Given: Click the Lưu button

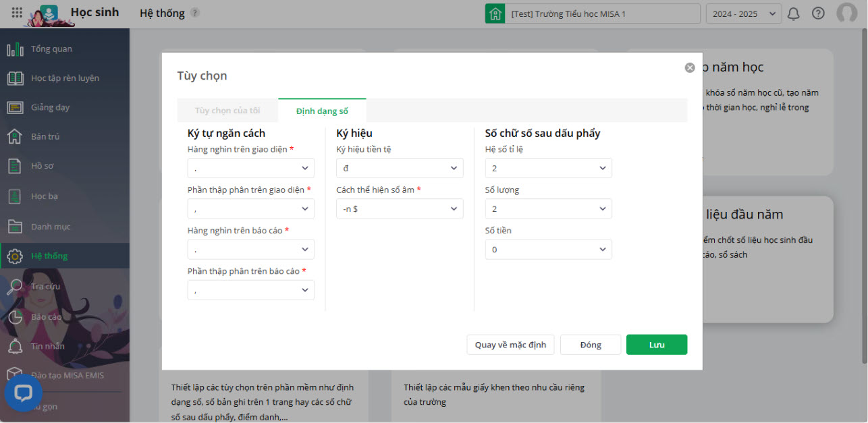Looking at the screenshot, I should (656, 345).
